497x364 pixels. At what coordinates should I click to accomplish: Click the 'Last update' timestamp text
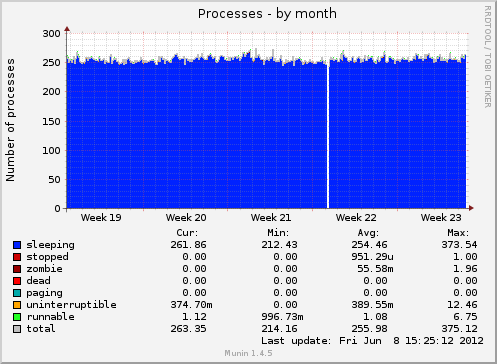click(372, 341)
